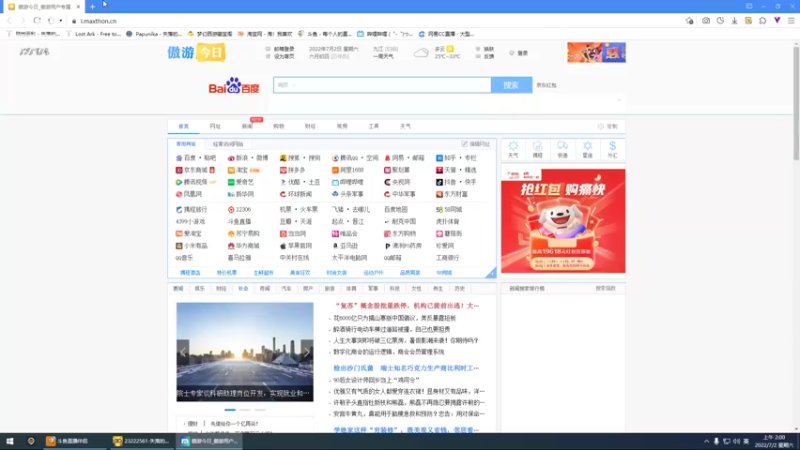Expand the site grid corner triangle
This screenshot has width=800, height=450.
(x=491, y=273)
